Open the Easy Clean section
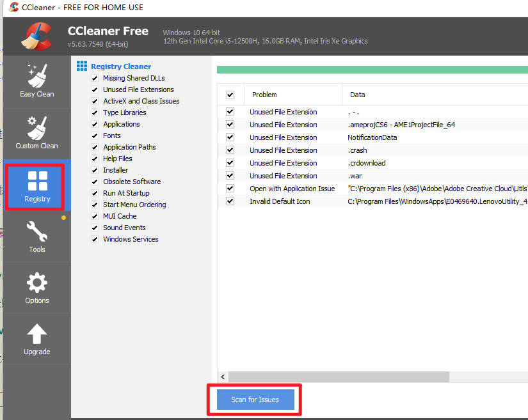The image size is (528, 420). click(x=36, y=81)
